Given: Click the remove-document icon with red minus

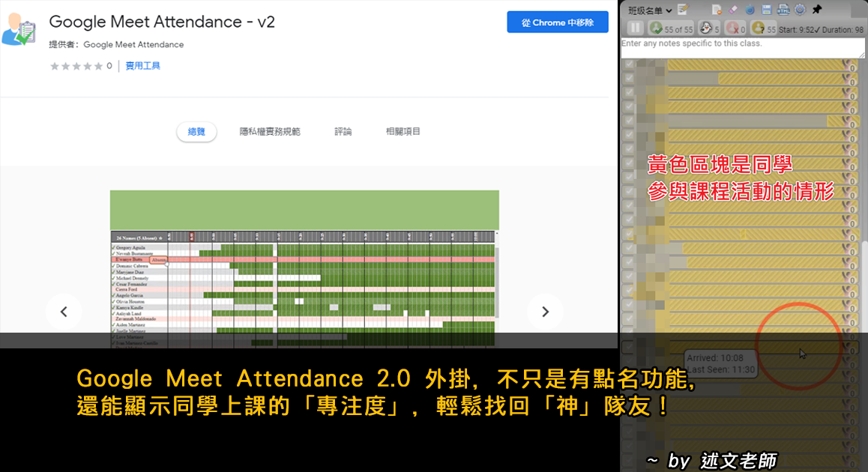Looking at the screenshot, I should 717,10.
